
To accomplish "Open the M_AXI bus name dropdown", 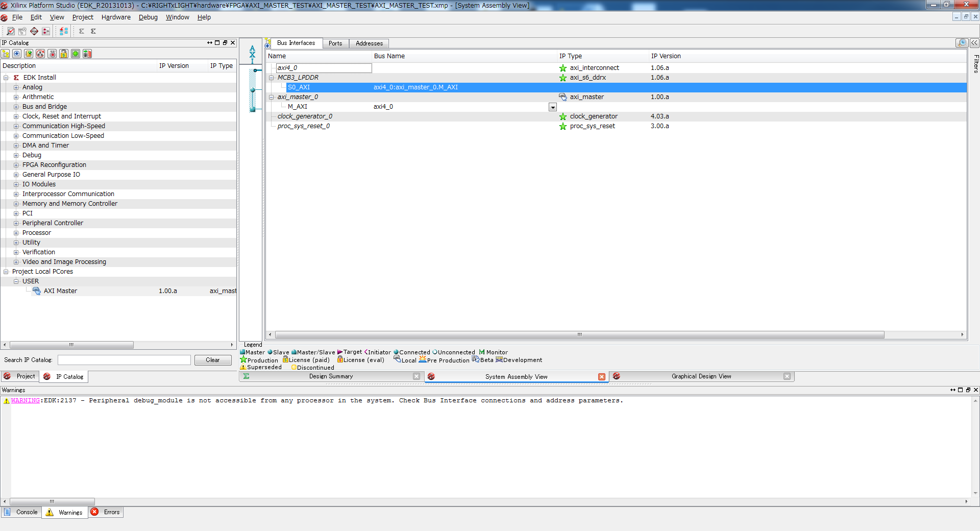I will 552,107.
